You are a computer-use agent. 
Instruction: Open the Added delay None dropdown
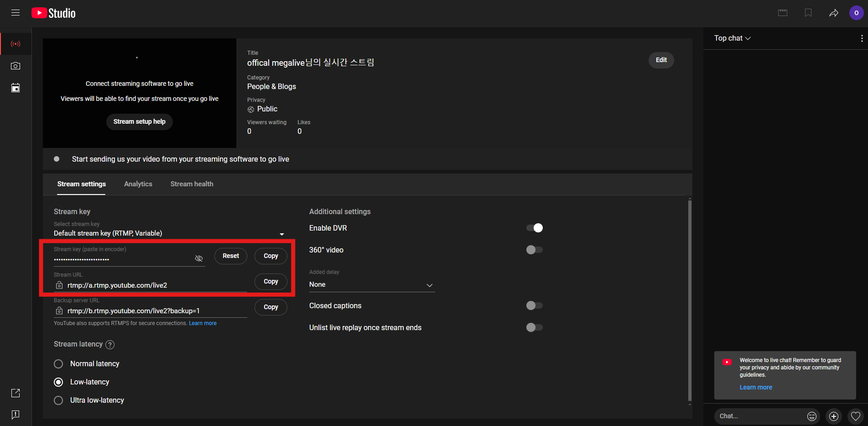point(372,285)
